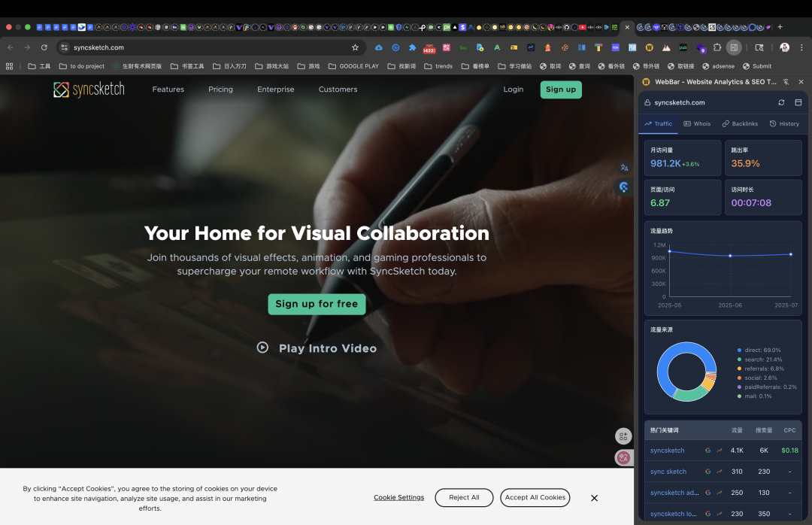This screenshot has height=525, width=812.
Task: Toggle the browser side panel button
Action: point(734,47)
